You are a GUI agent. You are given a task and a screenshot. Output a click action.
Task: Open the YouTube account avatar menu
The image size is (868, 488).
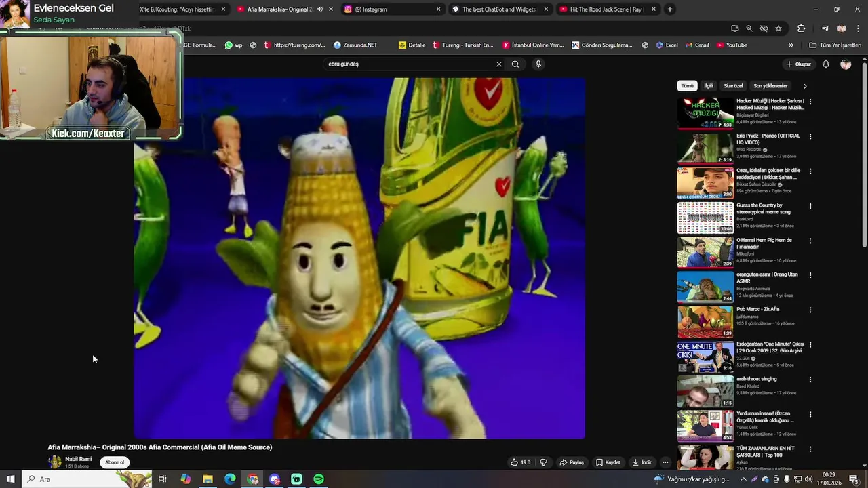[846, 64]
